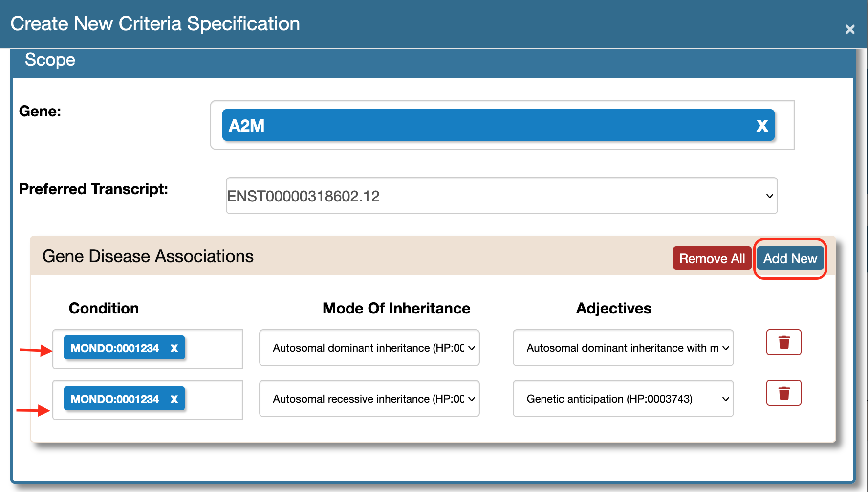This screenshot has height=492, width=868.
Task: Focus the Gene input box beside A2M
Action: tap(784, 125)
